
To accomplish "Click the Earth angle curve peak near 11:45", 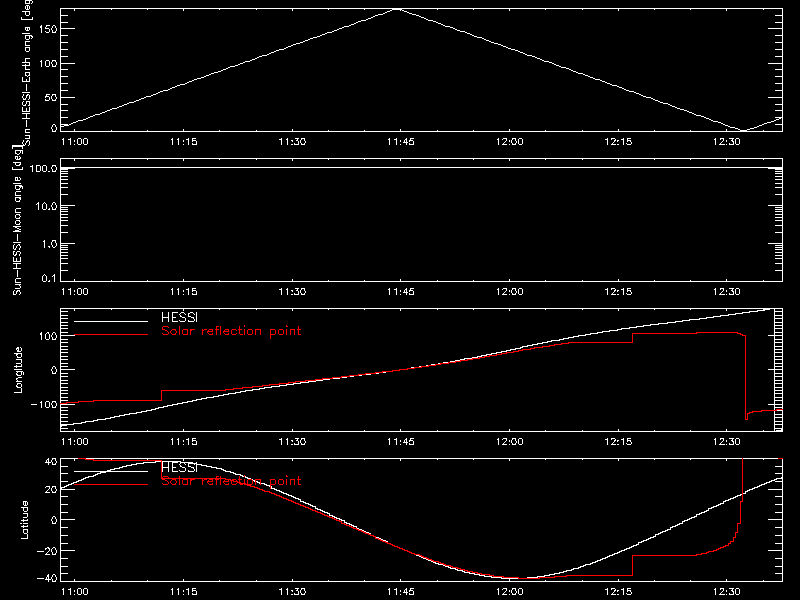I will pyautogui.click(x=397, y=9).
